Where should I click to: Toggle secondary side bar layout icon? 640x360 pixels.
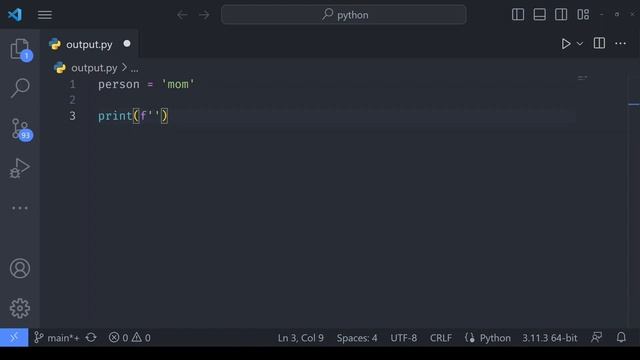561,15
